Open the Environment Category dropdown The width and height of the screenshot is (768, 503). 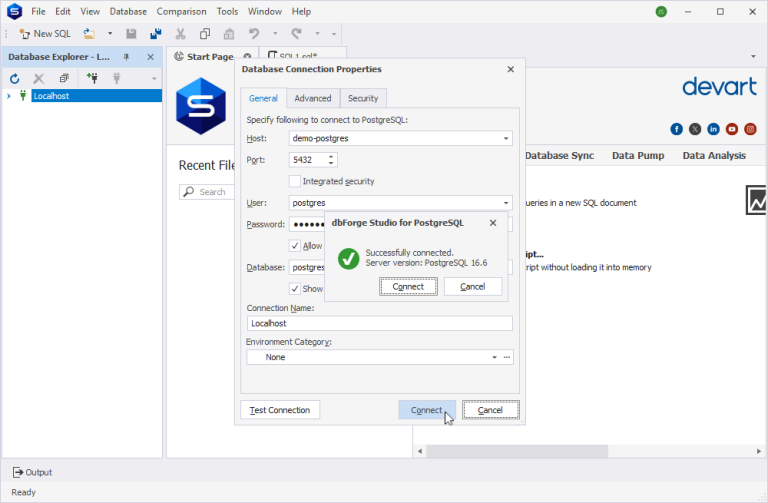coord(494,357)
